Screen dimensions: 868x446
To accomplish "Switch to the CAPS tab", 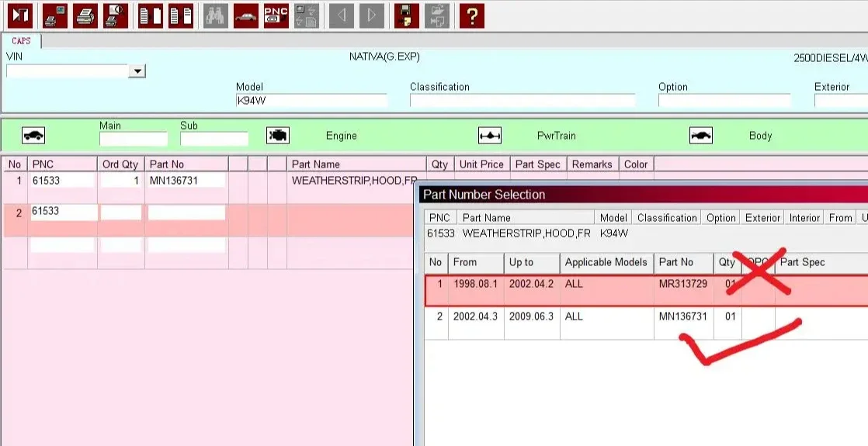I will 21,41.
